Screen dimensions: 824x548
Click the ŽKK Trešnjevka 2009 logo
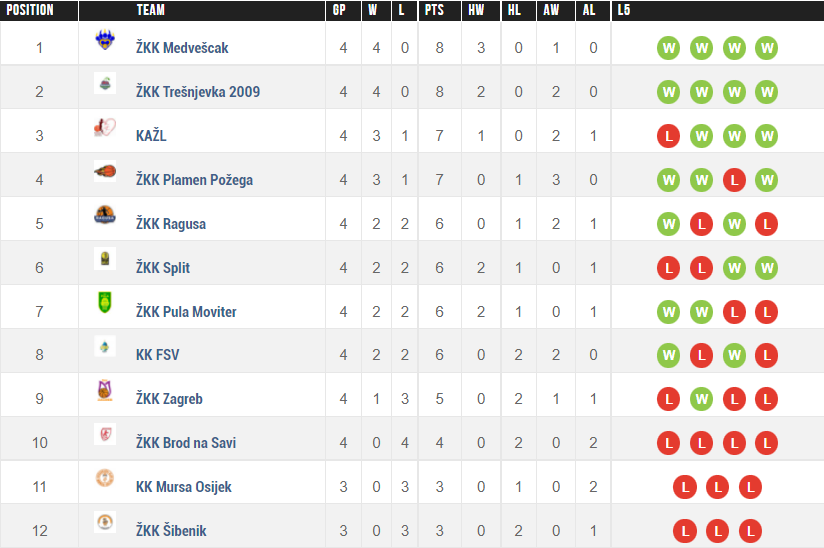[105, 84]
